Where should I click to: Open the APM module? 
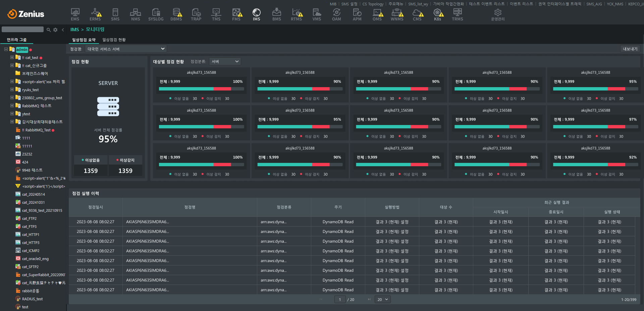point(357,15)
